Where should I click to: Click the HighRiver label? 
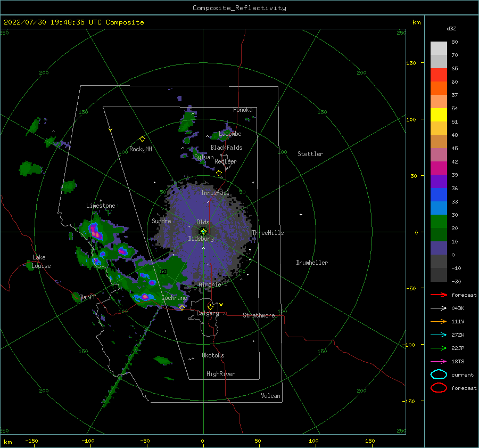pyautogui.click(x=221, y=374)
